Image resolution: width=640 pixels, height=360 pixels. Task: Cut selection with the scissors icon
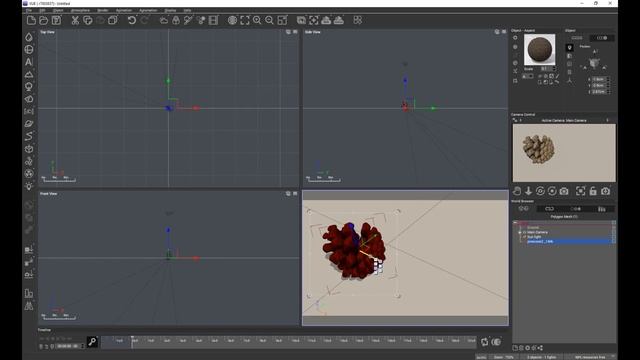point(75,20)
